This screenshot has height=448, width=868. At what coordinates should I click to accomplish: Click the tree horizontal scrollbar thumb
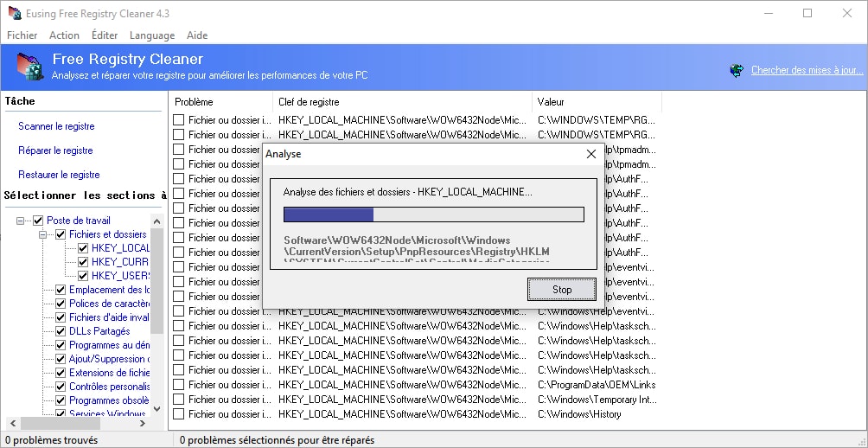[61, 423]
